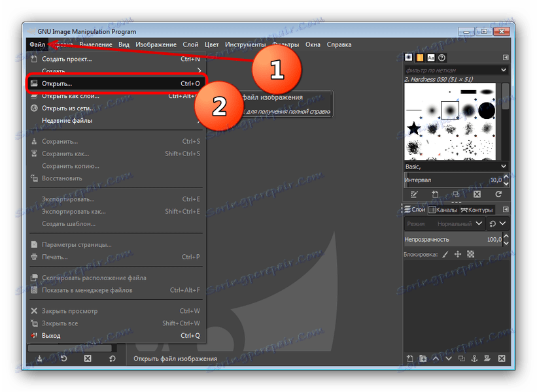Choose Открыть… menu entry
The image size is (537, 392).
[x=116, y=84]
